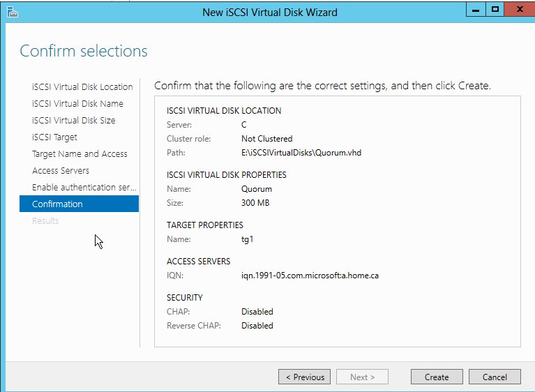
Task: Open the iSCSI Virtual Disk Name step
Action: coord(77,104)
